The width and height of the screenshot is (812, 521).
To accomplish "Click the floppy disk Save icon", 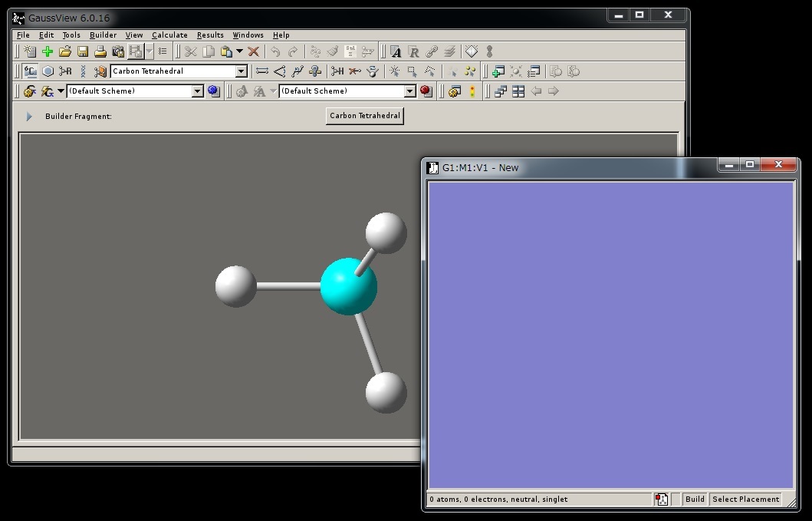I will (83, 51).
